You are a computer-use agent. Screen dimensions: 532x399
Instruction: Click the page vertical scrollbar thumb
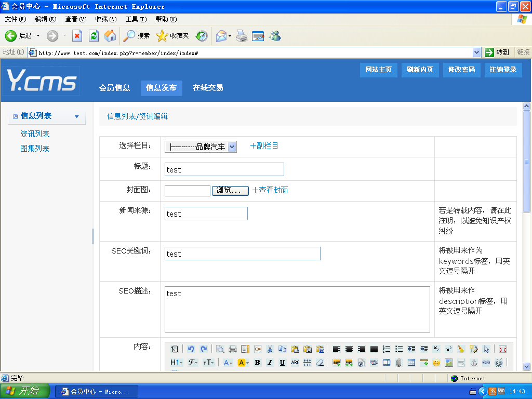tap(527, 162)
